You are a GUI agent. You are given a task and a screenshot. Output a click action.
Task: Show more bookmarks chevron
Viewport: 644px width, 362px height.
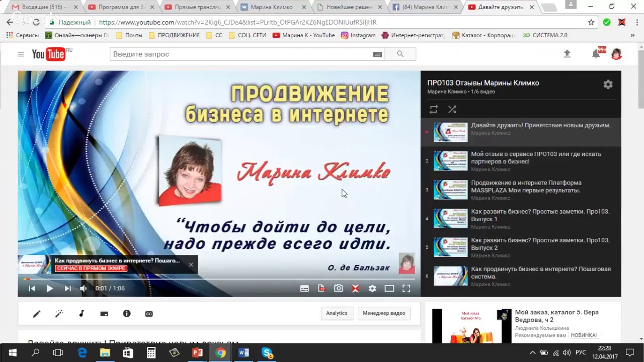pyautogui.click(x=633, y=35)
